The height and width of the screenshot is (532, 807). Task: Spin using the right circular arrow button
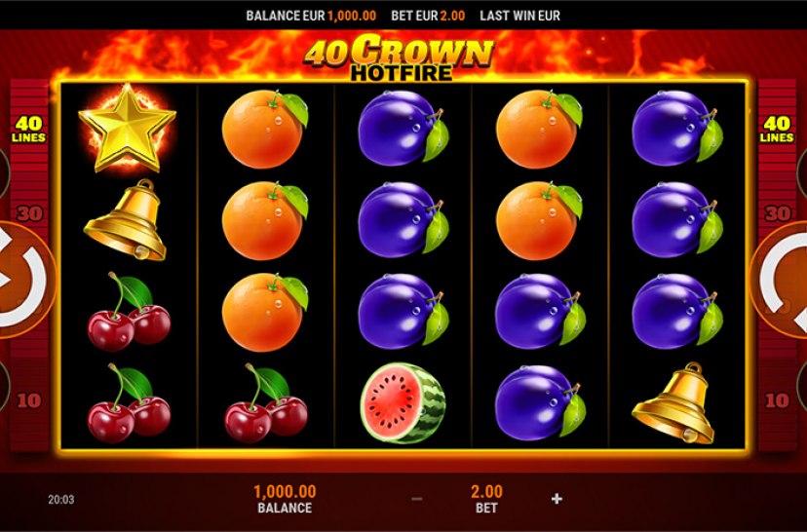[x=780, y=281]
